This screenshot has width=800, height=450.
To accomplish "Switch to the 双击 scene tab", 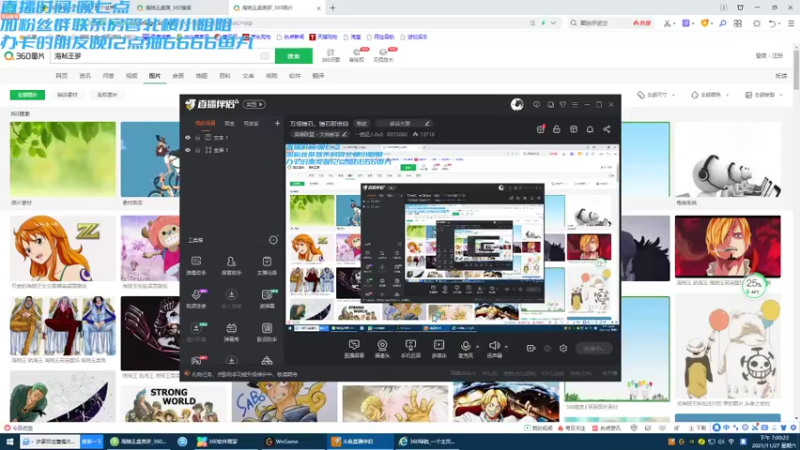I will pos(230,123).
